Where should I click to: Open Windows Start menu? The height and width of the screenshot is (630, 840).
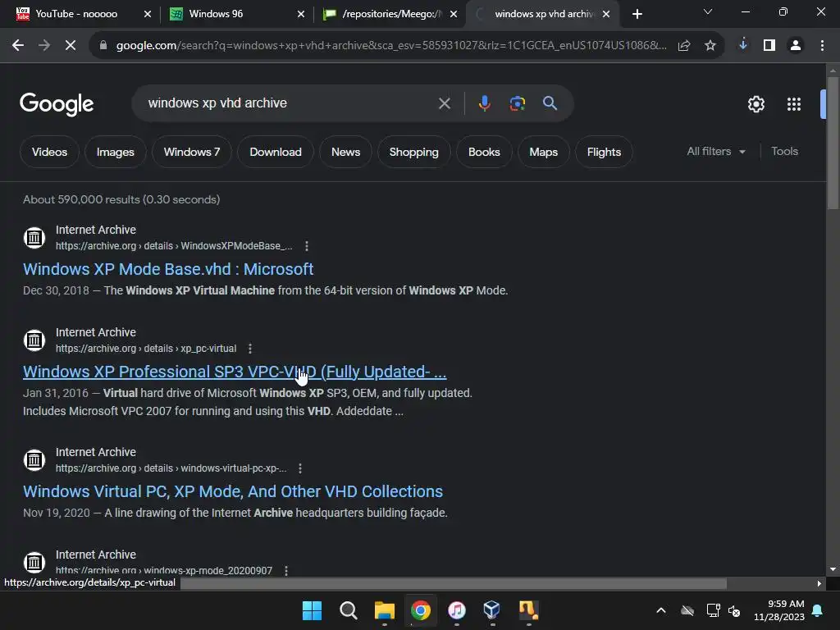point(312,610)
